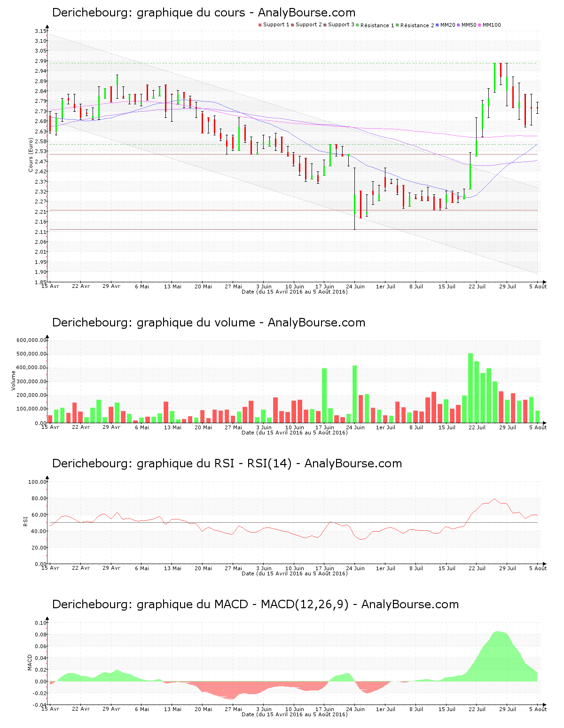
Task: Click the date range caption under volume chart
Action: [x=295, y=433]
